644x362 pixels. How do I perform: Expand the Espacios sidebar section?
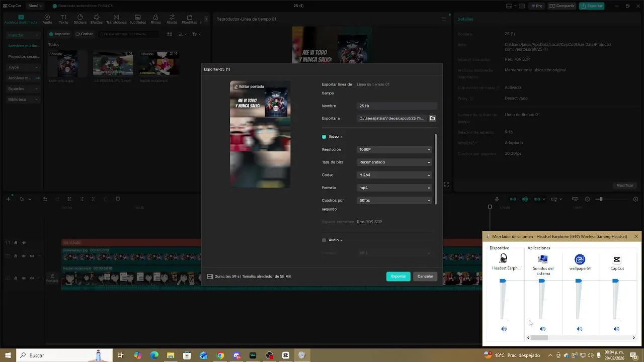pos(23,89)
